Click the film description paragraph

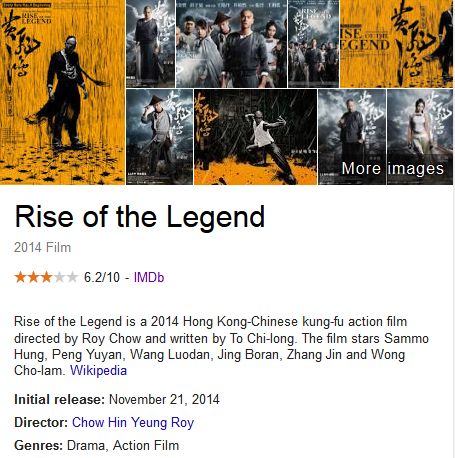(221, 346)
